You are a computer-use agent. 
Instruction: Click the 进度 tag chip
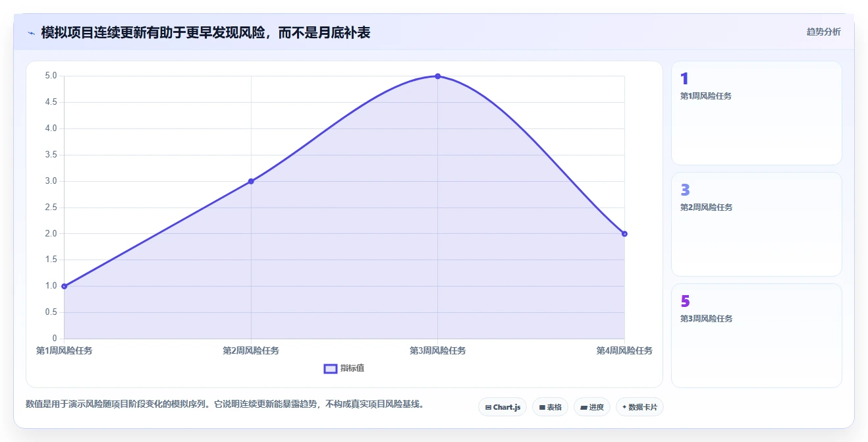[592, 407]
